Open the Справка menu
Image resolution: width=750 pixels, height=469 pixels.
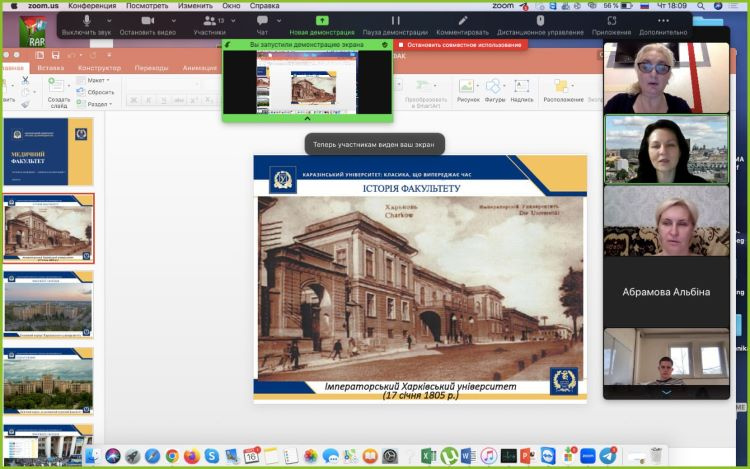coord(265,6)
